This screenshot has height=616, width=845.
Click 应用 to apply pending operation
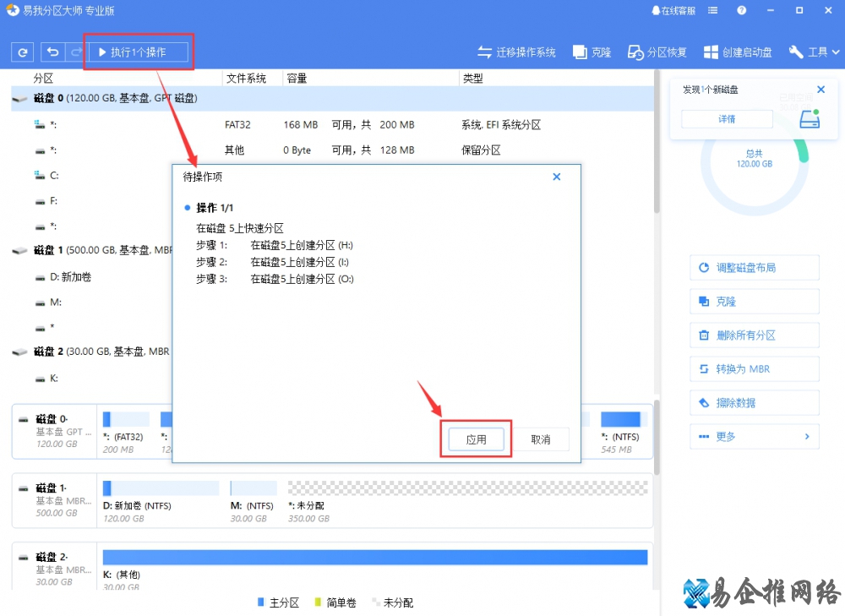[x=477, y=439]
